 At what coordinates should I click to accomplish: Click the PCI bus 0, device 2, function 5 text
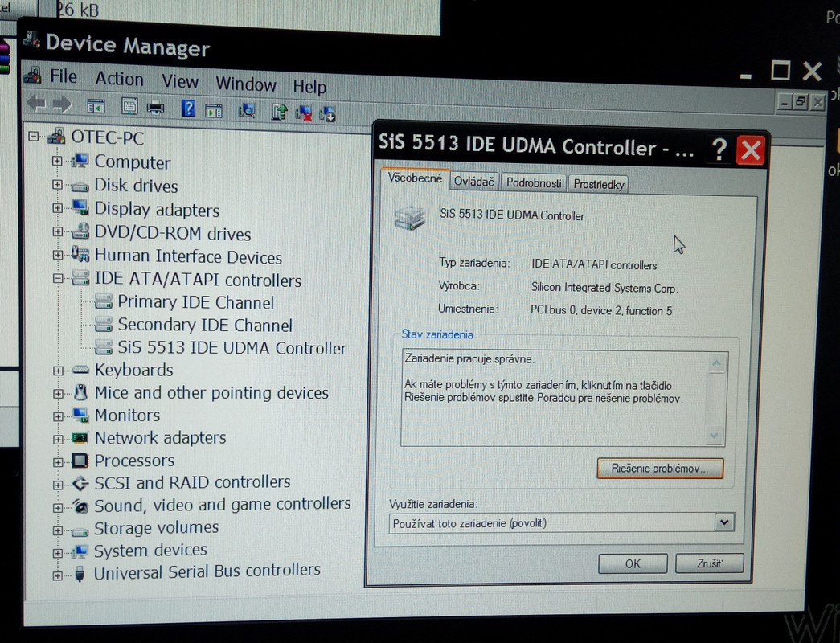[x=601, y=310]
